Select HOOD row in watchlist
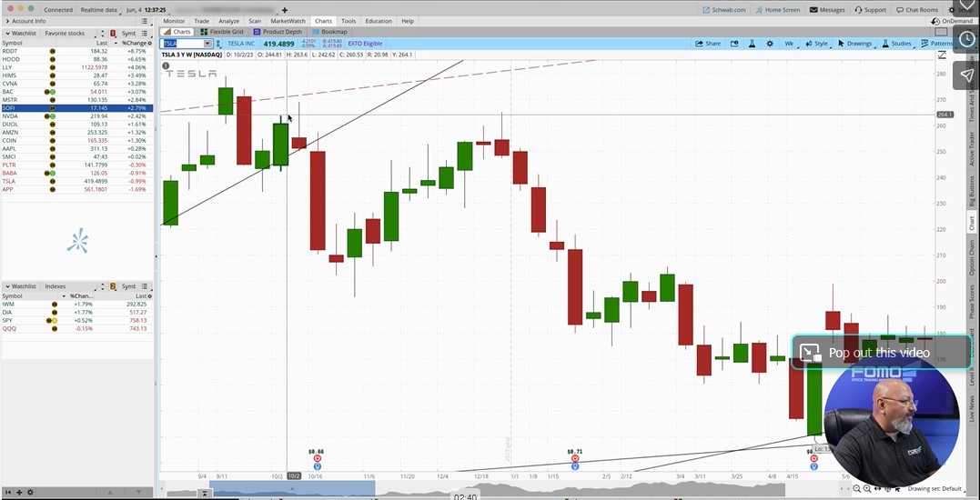 (x=76, y=59)
